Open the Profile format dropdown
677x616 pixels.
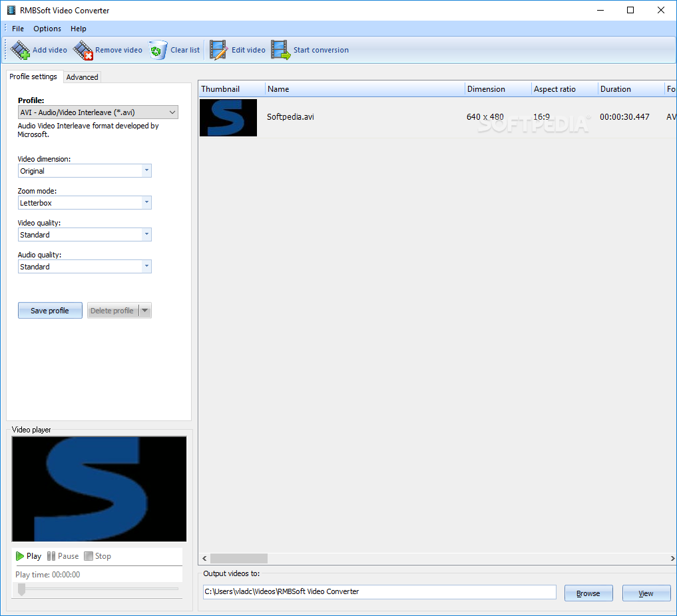coord(98,112)
